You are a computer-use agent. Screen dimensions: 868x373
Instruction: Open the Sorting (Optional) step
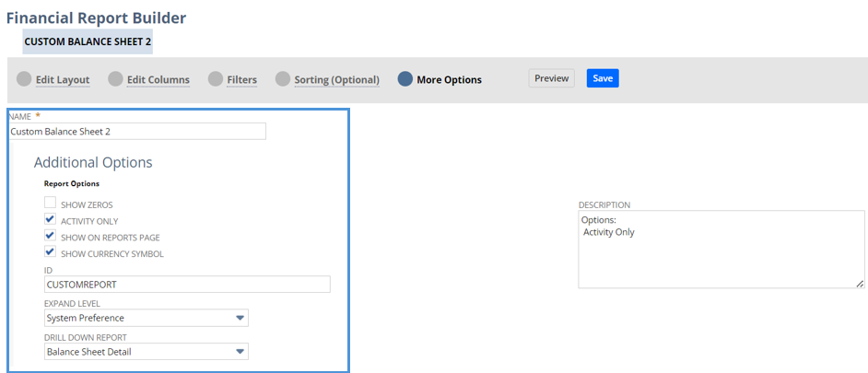[336, 80]
